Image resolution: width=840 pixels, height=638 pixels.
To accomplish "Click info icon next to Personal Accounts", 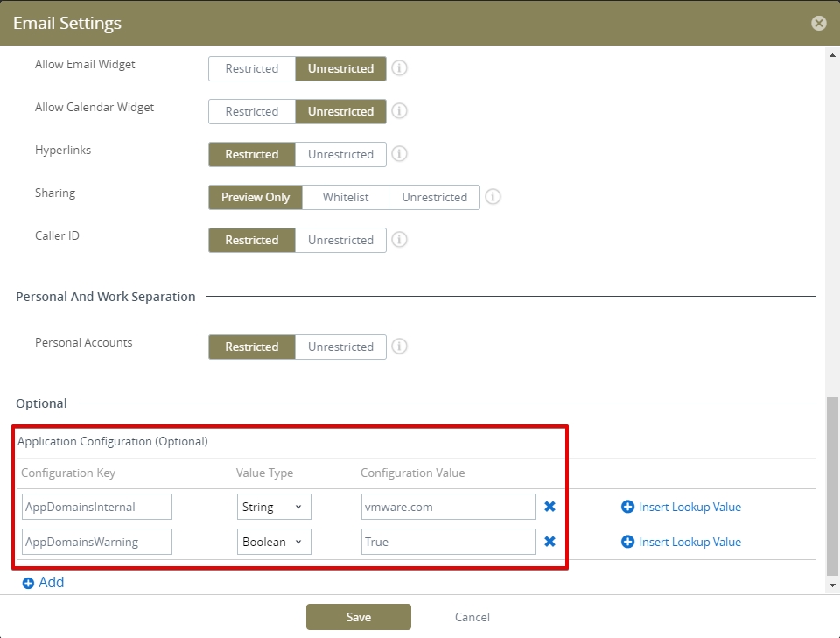I will [x=399, y=347].
